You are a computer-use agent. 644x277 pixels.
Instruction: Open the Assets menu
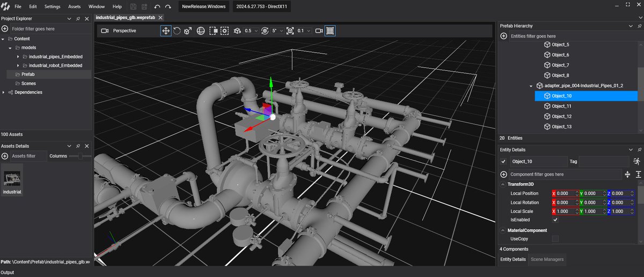coord(75,6)
